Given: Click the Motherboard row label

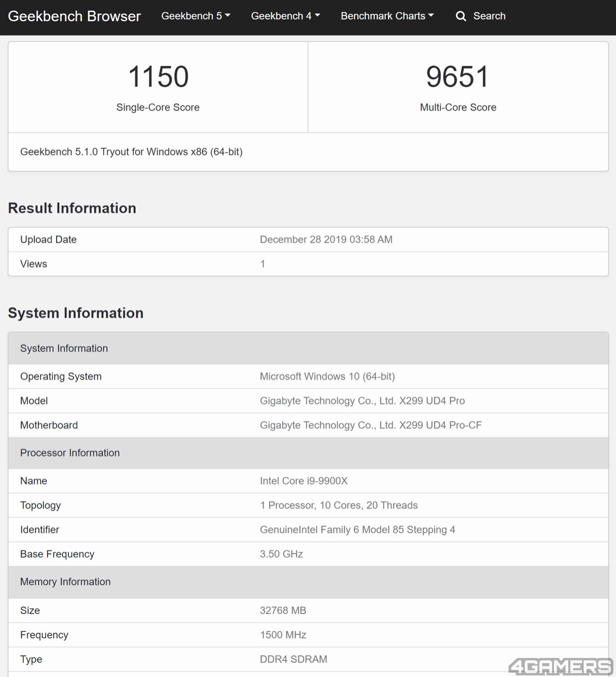Looking at the screenshot, I should [49, 425].
